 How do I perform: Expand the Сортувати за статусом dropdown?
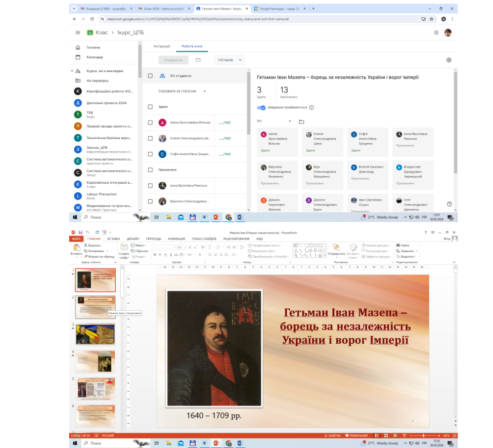(x=182, y=91)
